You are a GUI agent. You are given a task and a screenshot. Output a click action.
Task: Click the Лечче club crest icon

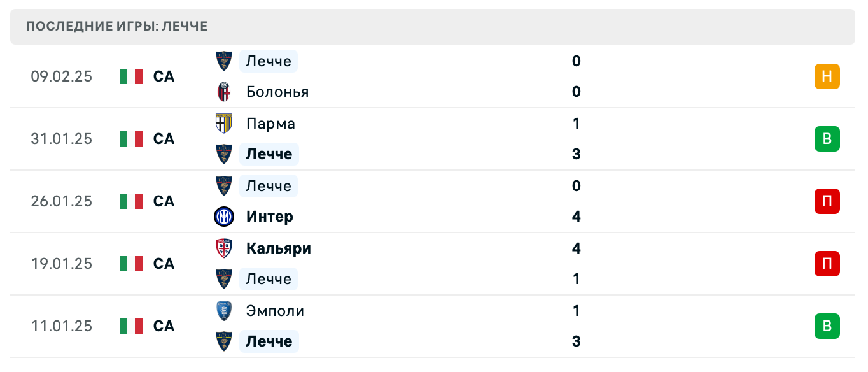click(x=223, y=61)
